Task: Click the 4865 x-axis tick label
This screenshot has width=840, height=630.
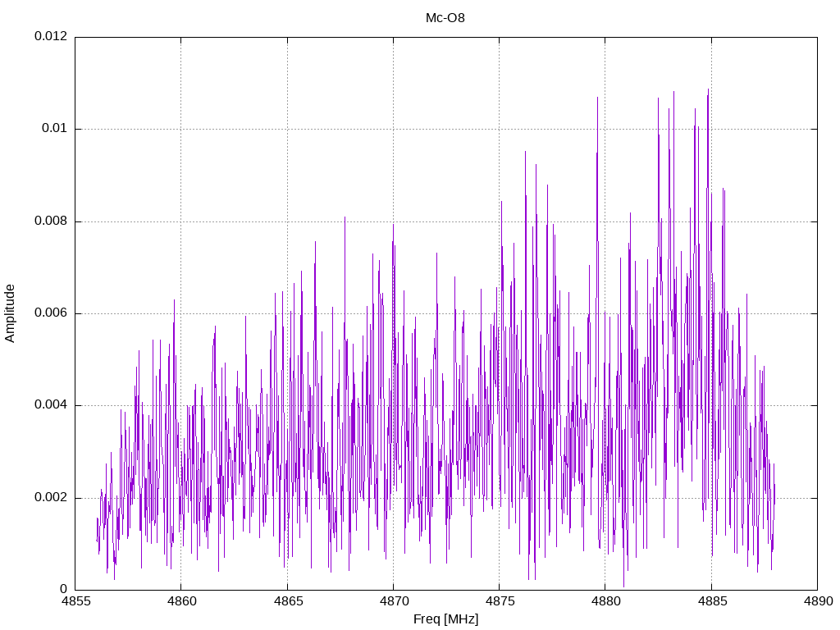Action: pyautogui.click(x=288, y=601)
